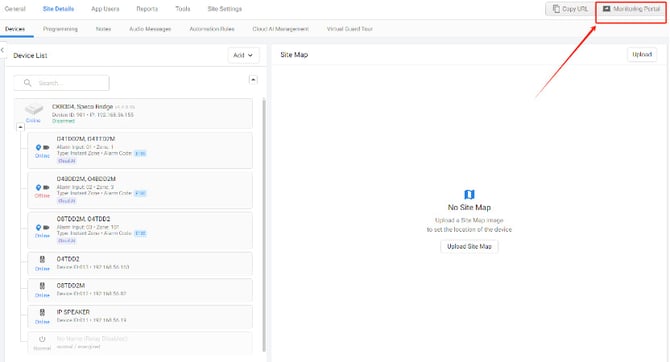Select the Alarm Input 01 camera row

pos(140,150)
